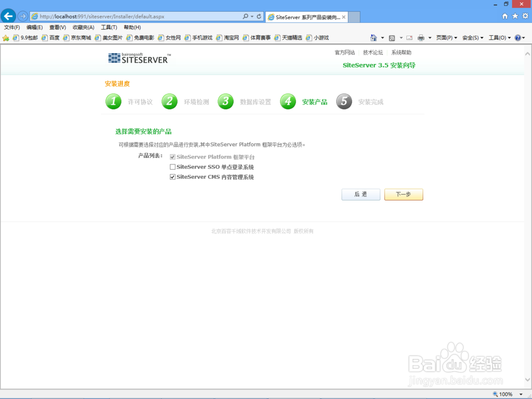532x399 pixels.
Task: Uncheck SiteServer CMS 内容管理系统
Action: (x=172, y=177)
